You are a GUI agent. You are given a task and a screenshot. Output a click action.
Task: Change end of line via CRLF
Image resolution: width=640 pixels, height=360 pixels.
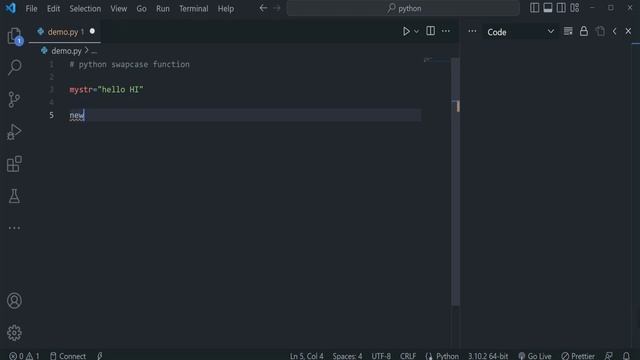pos(408,356)
